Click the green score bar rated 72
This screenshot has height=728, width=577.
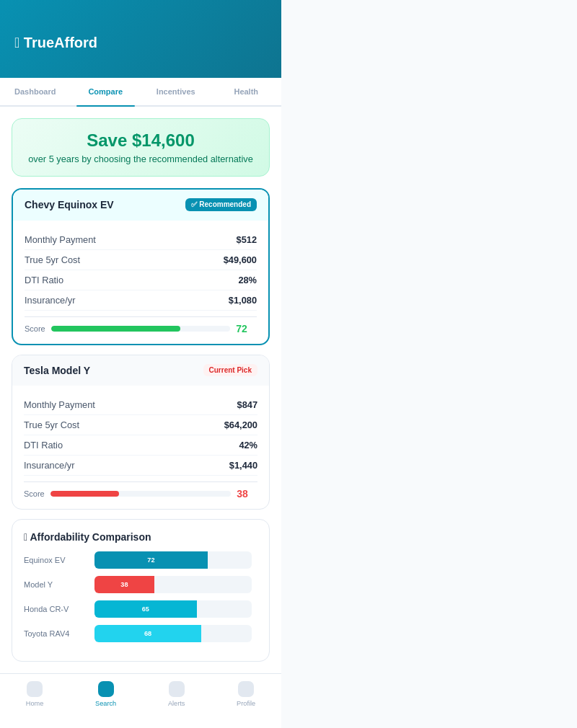pos(115,329)
